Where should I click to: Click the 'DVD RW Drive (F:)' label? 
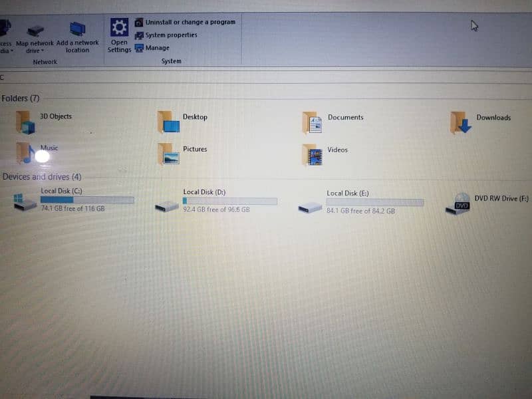[x=501, y=198]
